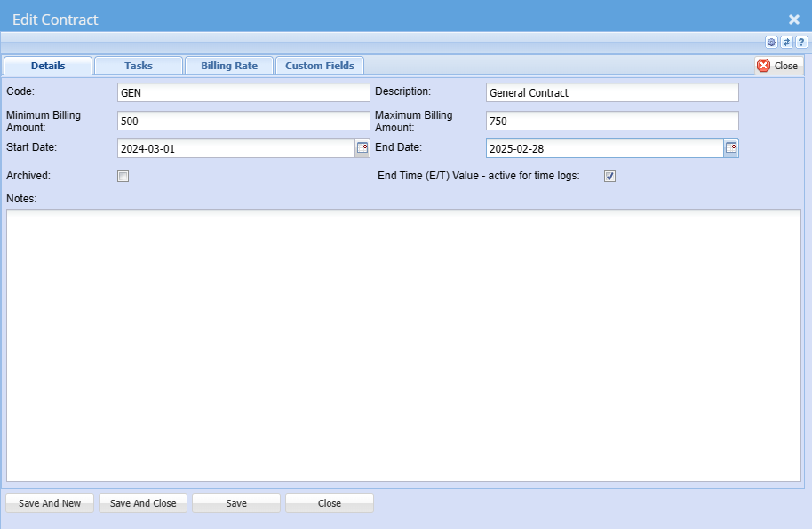Focus the Code input field

(243, 93)
